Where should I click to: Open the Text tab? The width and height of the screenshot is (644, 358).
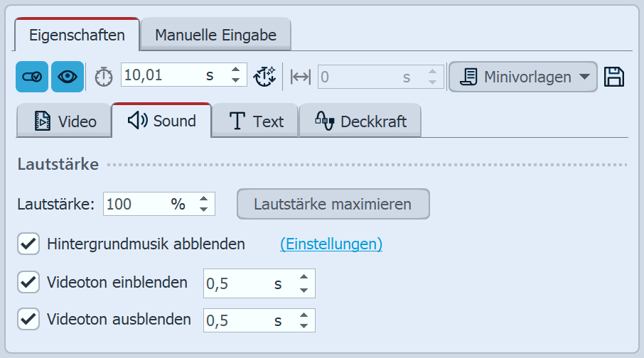256,121
